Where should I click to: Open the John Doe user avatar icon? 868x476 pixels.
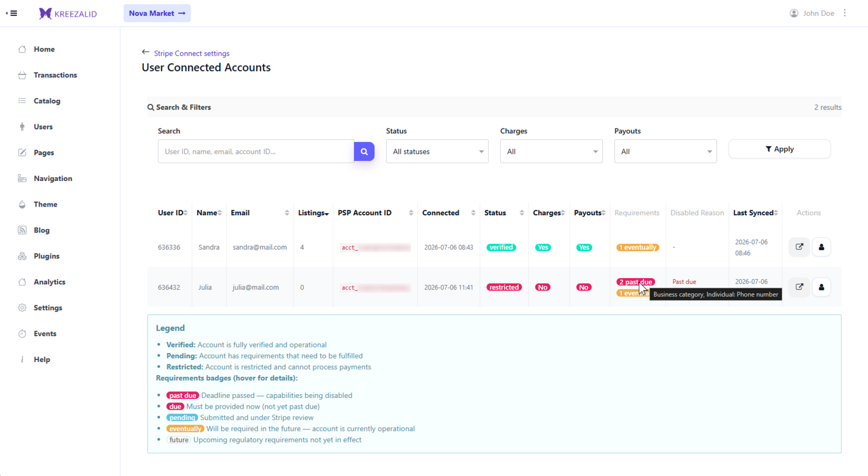794,13
